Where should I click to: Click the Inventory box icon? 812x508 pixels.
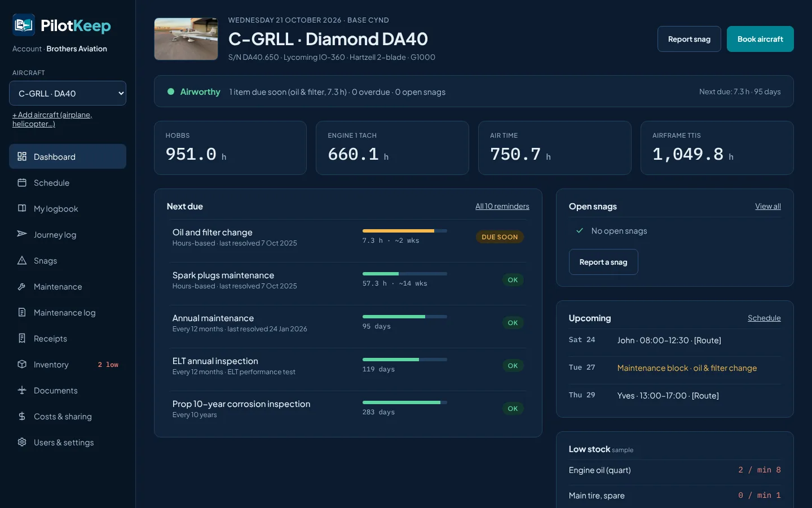coord(22,364)
